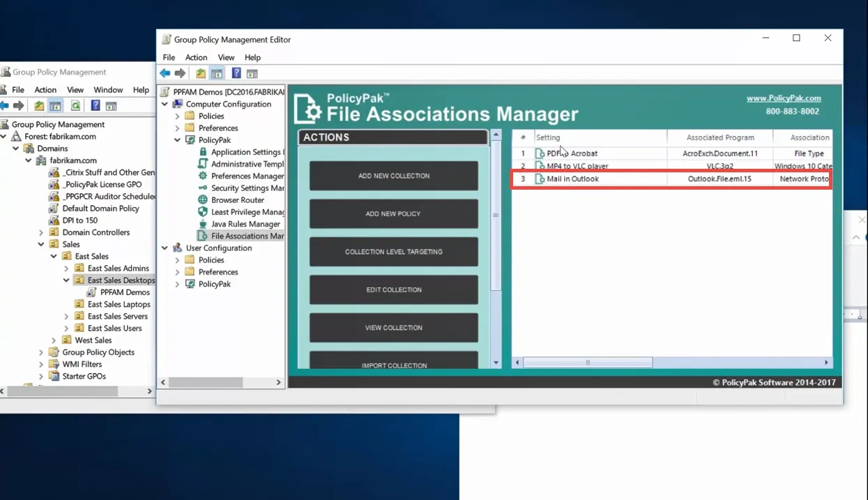Expand West Sales OU
The height and width of the screenshot is (500, 868).
click(54, 340)
